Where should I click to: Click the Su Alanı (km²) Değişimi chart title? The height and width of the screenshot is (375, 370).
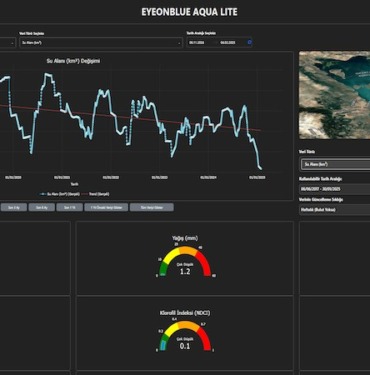click(x=73, y=61)
